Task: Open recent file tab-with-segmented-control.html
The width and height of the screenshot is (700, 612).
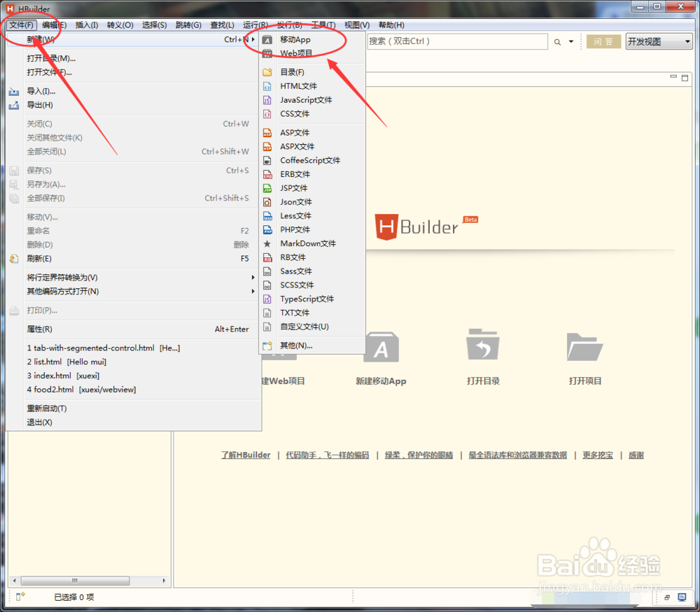Action: pos(104,348)
